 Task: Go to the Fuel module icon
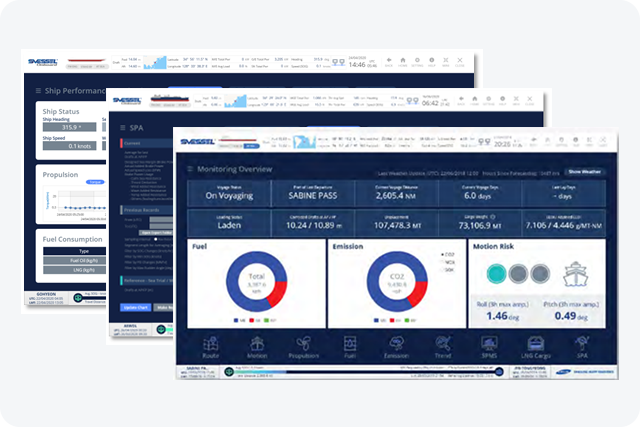pyautogui.click(x=350, y=344)
